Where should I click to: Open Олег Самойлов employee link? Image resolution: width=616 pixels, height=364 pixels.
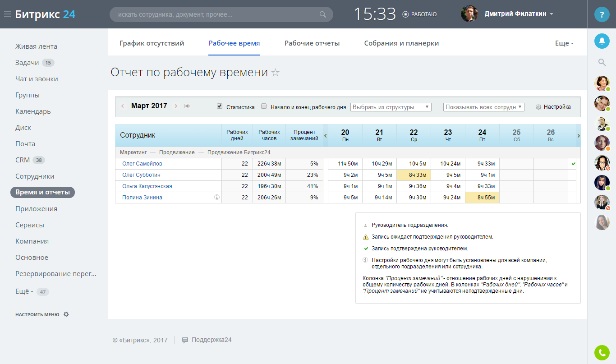(x=142, y=164)
